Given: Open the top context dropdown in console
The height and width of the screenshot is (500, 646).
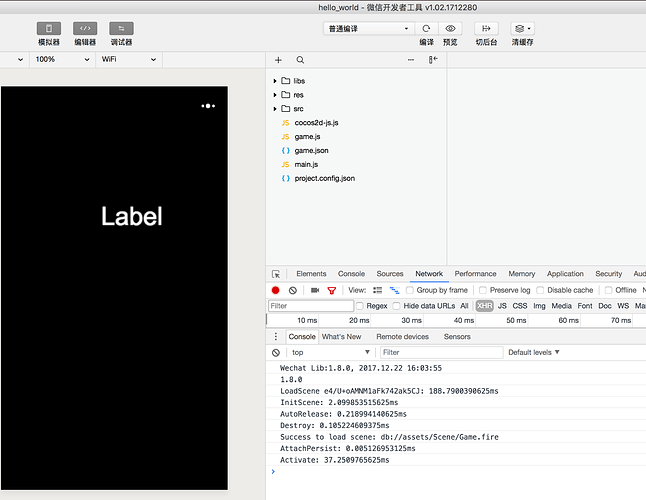Looking at the screenshot, I should [x=330, y=353].
